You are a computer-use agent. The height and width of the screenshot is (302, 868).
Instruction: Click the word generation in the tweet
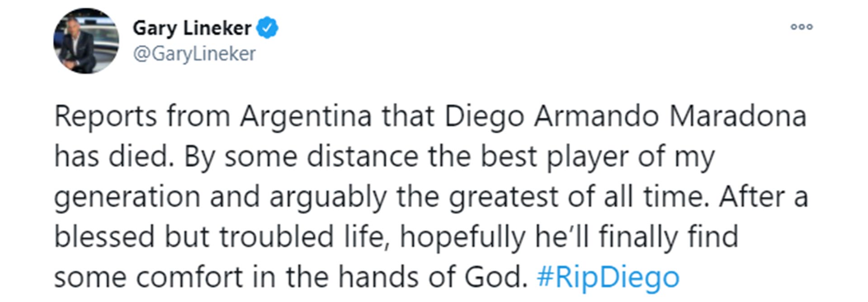[127, 197]
